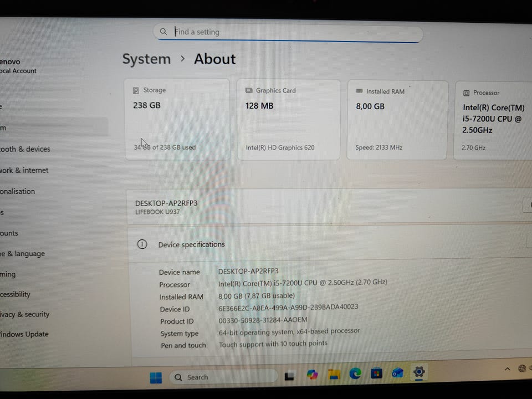Click the Find a setting search box

point(288,33)
